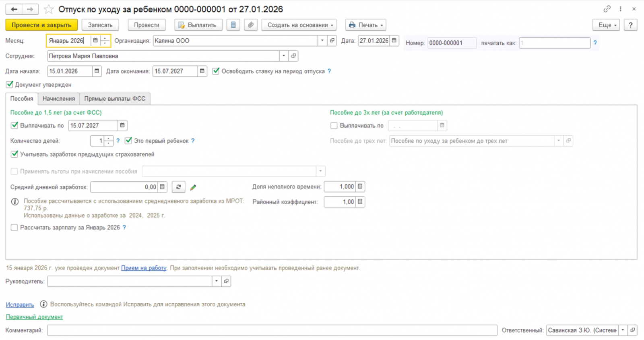This screenshot has width=644, height=340.
Task: Open month picker for Месяц field
Action: click(x=95, y=41)
